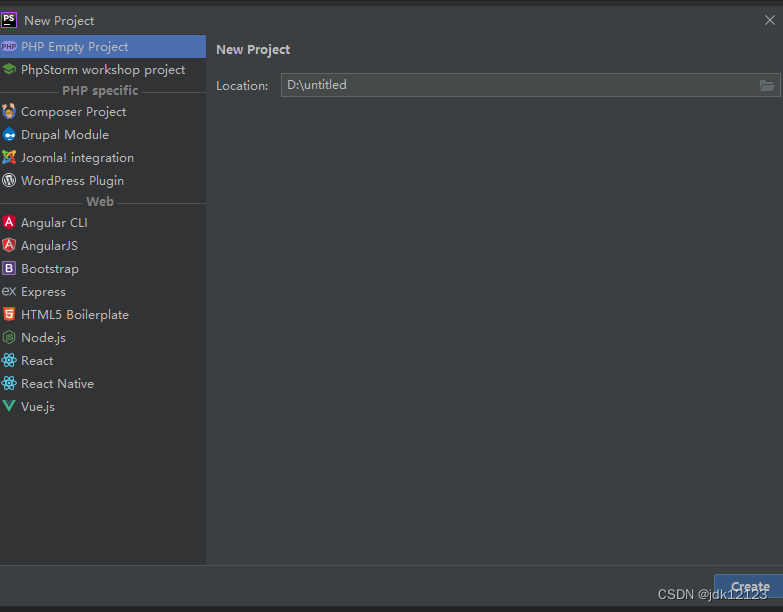Viewport: 783px width, 612px height.
Task: Choose Express project template
Action: [x=103, y=291]
